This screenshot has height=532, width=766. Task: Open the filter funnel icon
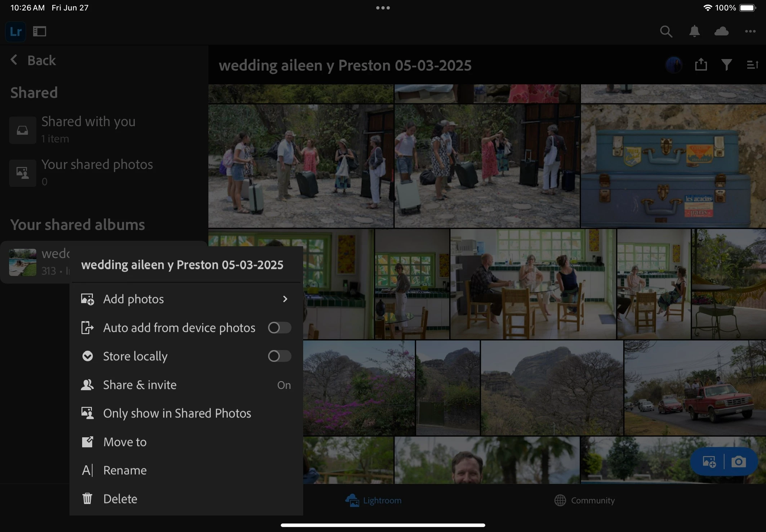(726, 65)
